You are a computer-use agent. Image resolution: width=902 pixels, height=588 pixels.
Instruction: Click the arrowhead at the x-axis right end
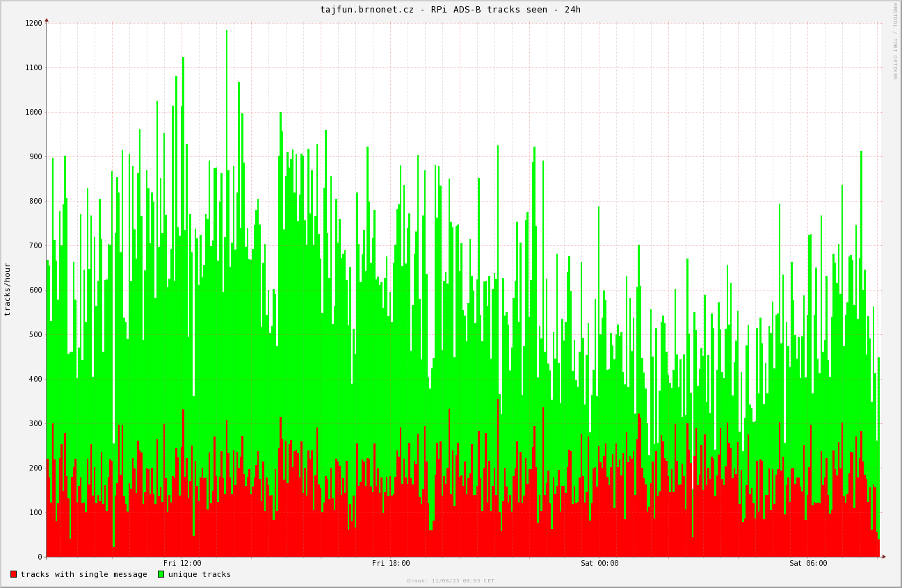(x=884, y=557)
